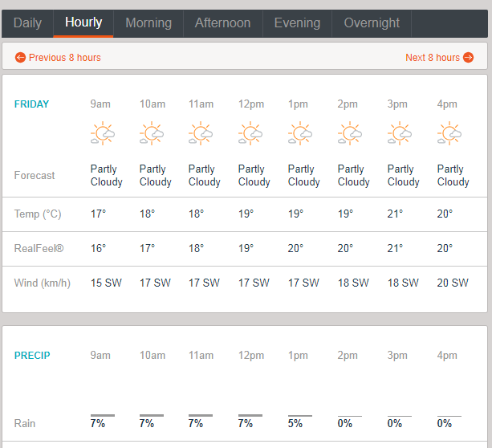The image size is (492, 448).
Task: Open the Afternoon forecast tab
Action: point(222,22)
